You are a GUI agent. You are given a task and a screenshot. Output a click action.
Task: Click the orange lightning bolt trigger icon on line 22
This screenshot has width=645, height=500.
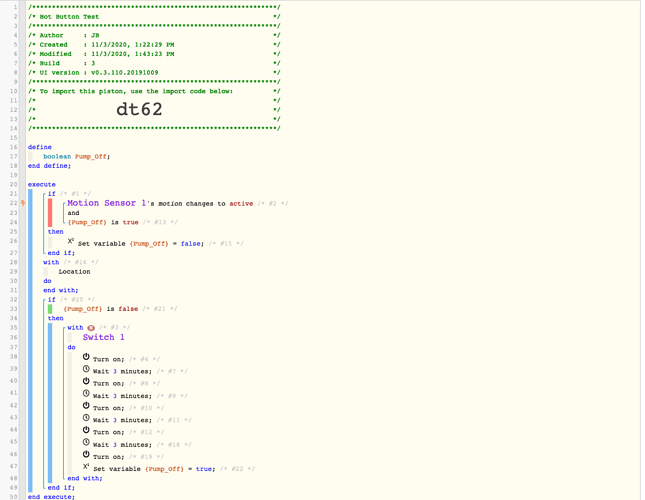(x=23, y=203)
